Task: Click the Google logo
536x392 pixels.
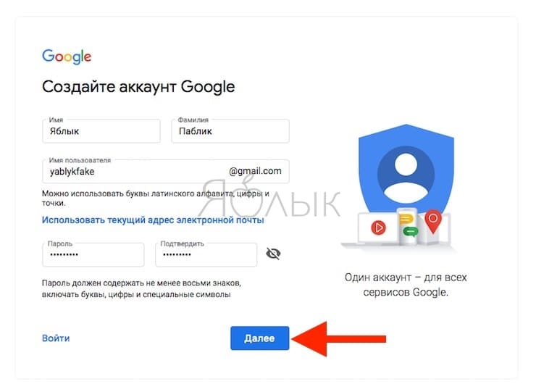Action: pos(67,57)
